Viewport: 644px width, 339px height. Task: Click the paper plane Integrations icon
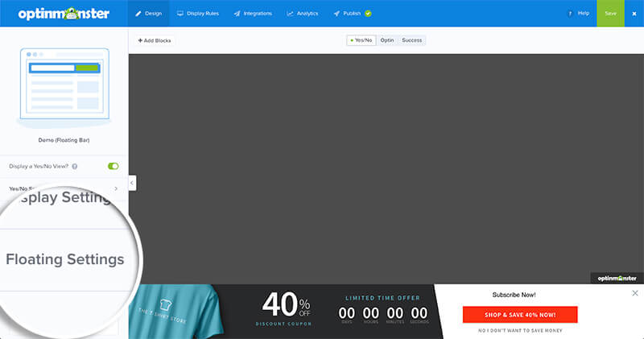point(237,14)
